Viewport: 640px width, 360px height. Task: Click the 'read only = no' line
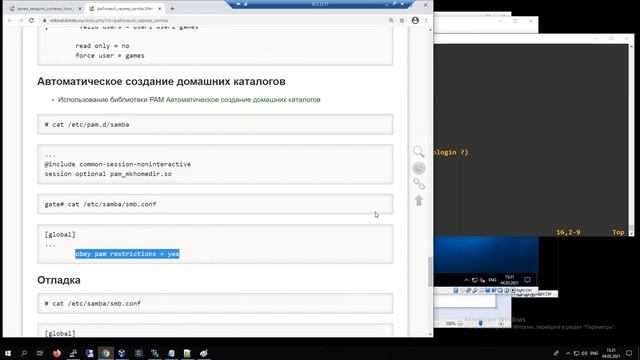coord(102,46)
